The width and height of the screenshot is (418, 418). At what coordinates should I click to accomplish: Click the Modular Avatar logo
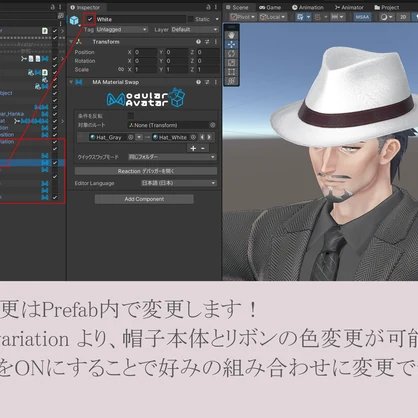tap(145, 98)
